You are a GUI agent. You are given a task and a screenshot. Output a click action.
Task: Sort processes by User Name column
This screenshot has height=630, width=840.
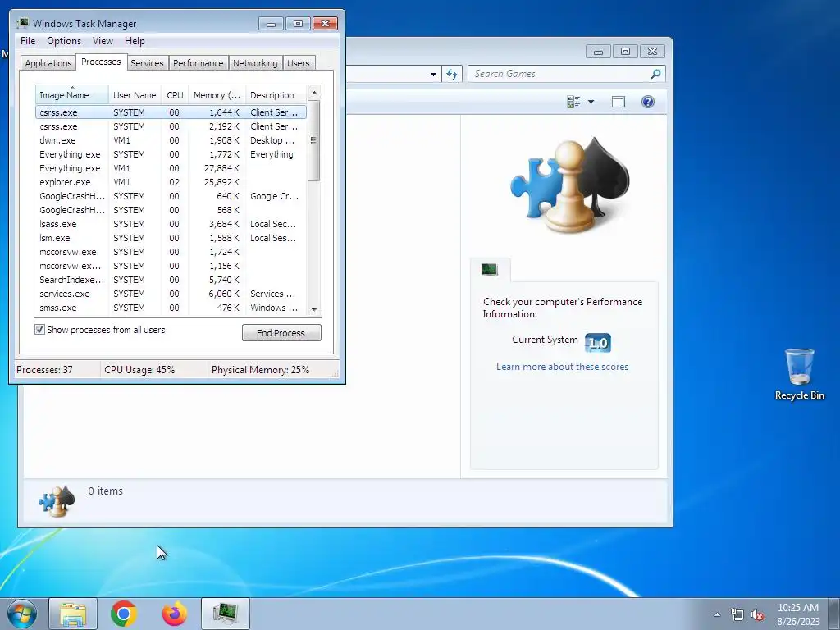(x=135, y=95)
